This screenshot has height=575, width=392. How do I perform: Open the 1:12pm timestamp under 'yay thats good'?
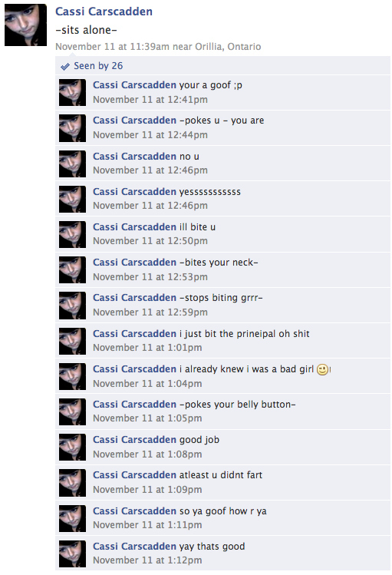[147, 560]
